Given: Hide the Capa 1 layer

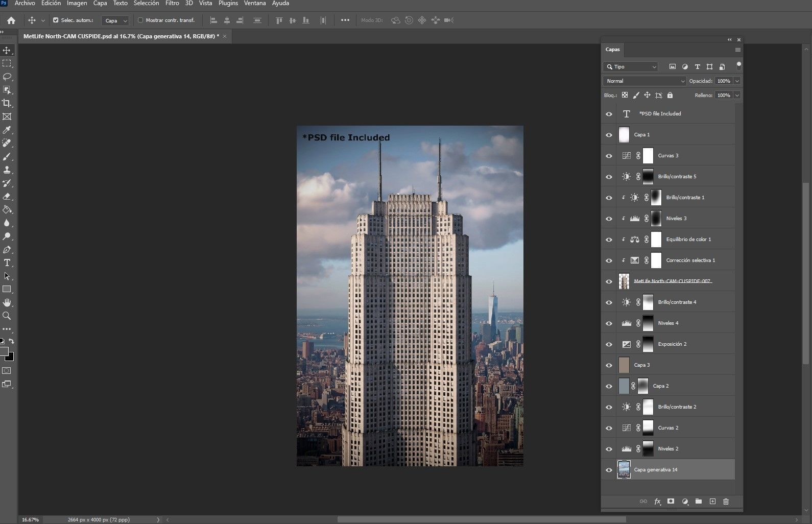Looking at the screenshot, I should [x=609, y=135].
